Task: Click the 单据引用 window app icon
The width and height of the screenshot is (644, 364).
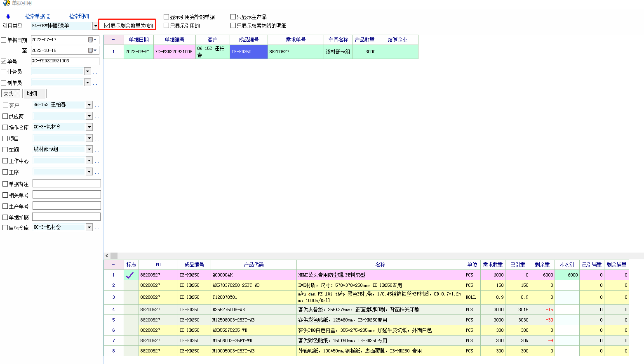Action: [x=6, y=3]
